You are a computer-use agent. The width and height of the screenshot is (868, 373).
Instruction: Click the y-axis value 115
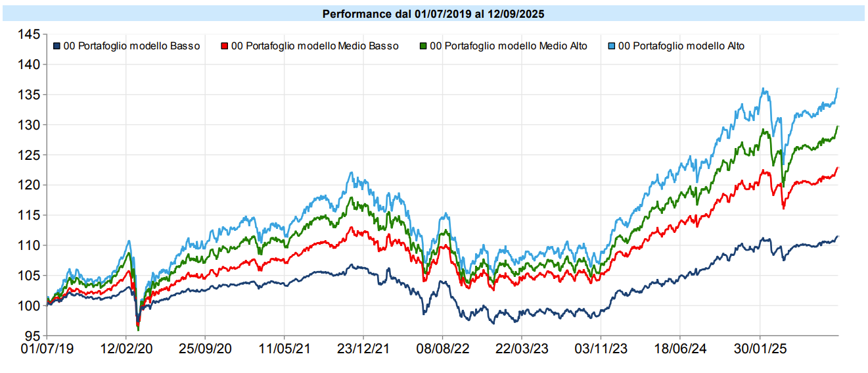point(28,215)
